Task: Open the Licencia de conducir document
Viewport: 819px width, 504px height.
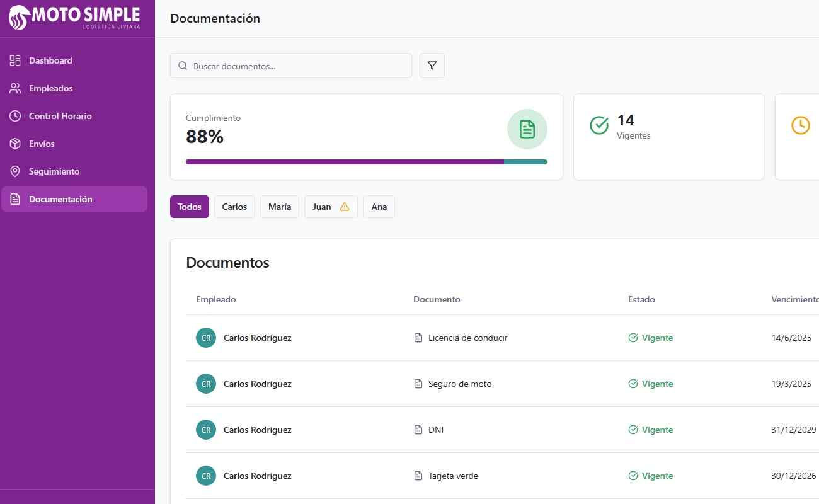Action: click(467, 338)
